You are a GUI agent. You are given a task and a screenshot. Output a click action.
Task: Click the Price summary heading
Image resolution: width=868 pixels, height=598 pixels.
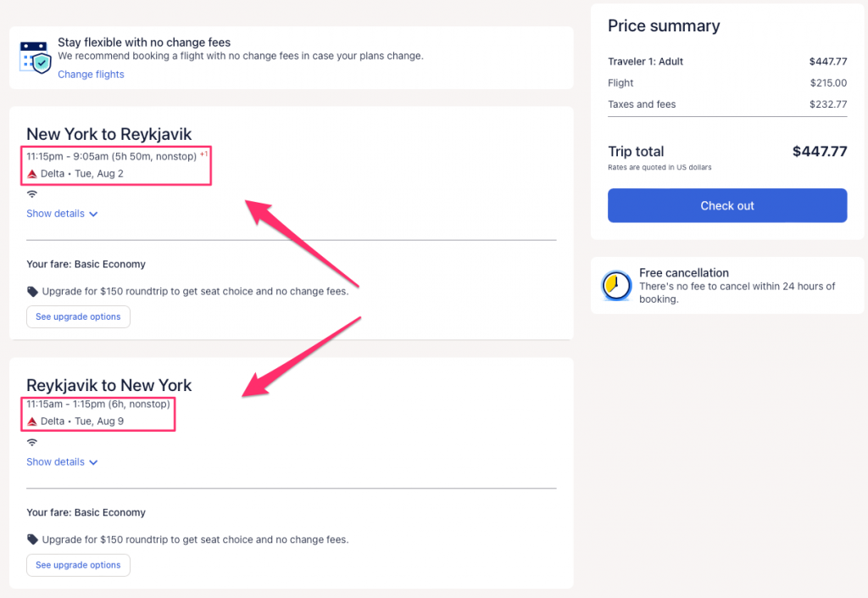pos(664,25)
